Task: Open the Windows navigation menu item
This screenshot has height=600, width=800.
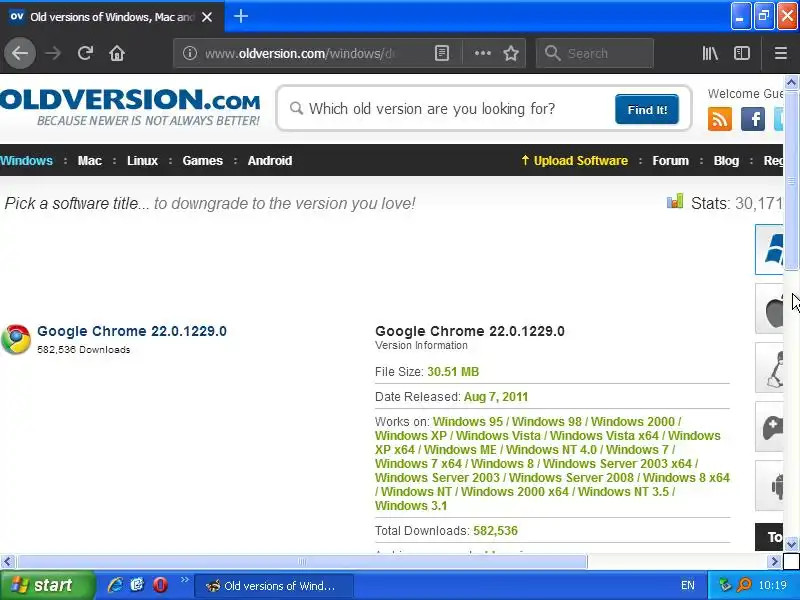Action: [x=27, y=161]
